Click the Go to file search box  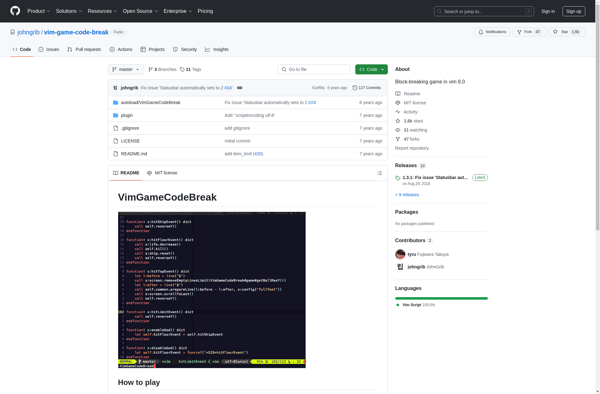[x=314, y=69]
